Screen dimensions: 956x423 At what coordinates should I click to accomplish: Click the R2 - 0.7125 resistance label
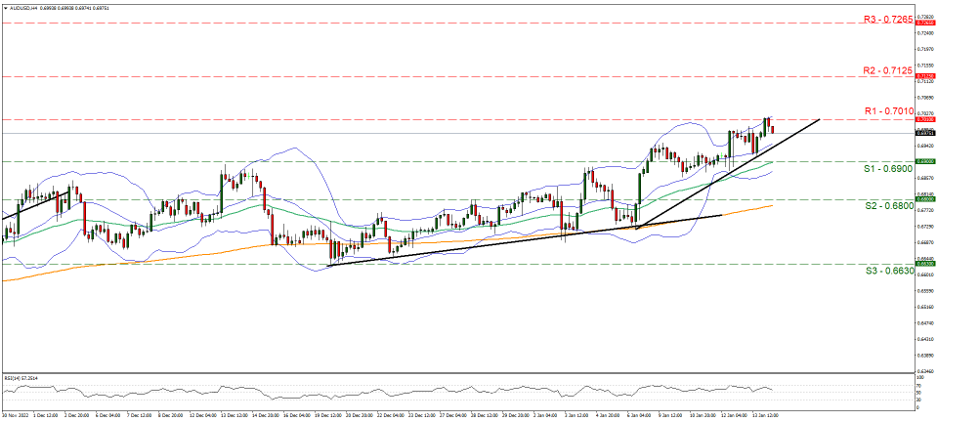pos(888,71)
